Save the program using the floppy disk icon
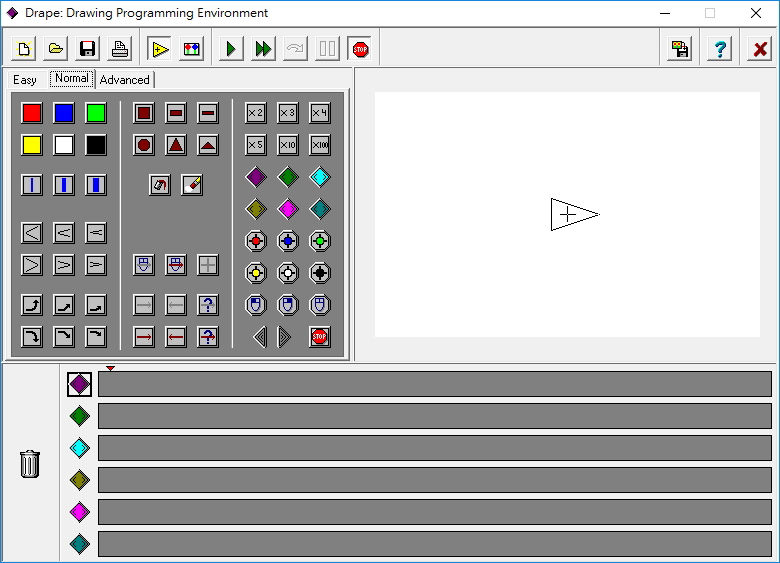 click(x=88, y=49)
